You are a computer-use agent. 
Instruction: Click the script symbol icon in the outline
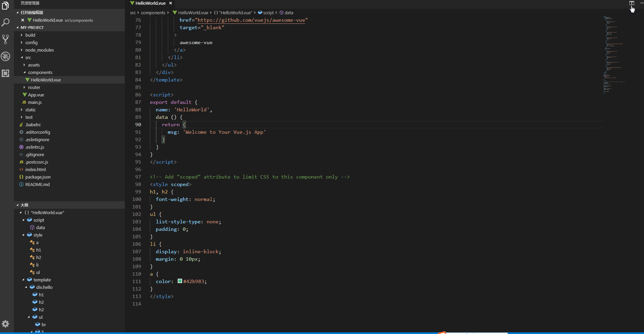click(30, 220)
